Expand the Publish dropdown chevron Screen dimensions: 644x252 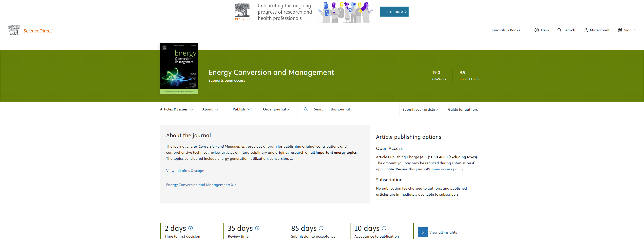[249, 109]
